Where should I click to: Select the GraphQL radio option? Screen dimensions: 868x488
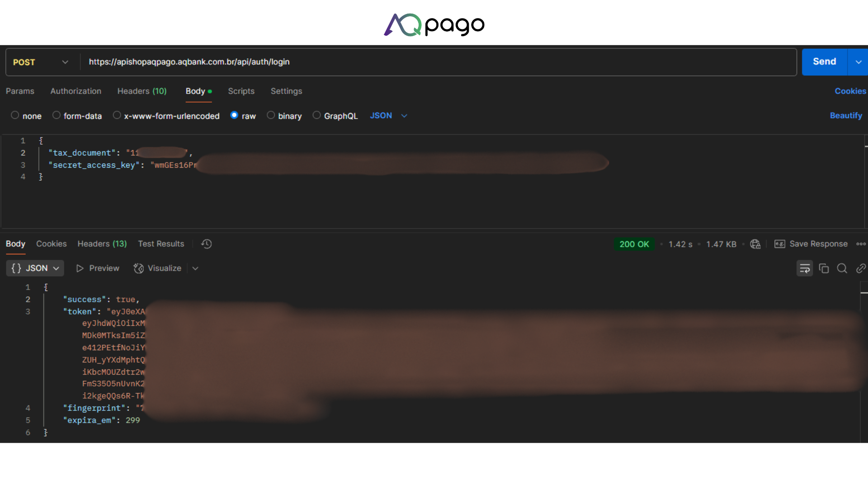click(316, 115)
